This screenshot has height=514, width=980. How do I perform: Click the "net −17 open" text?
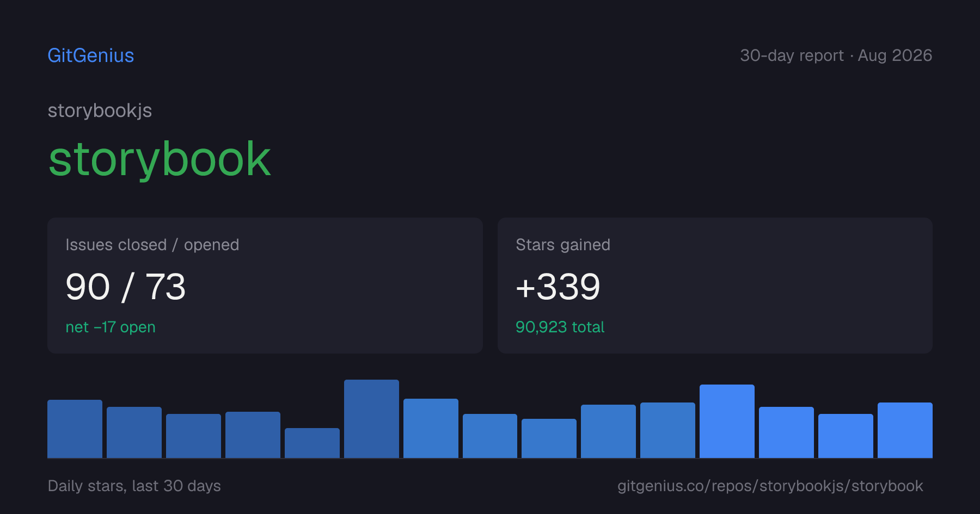[111, 327]
